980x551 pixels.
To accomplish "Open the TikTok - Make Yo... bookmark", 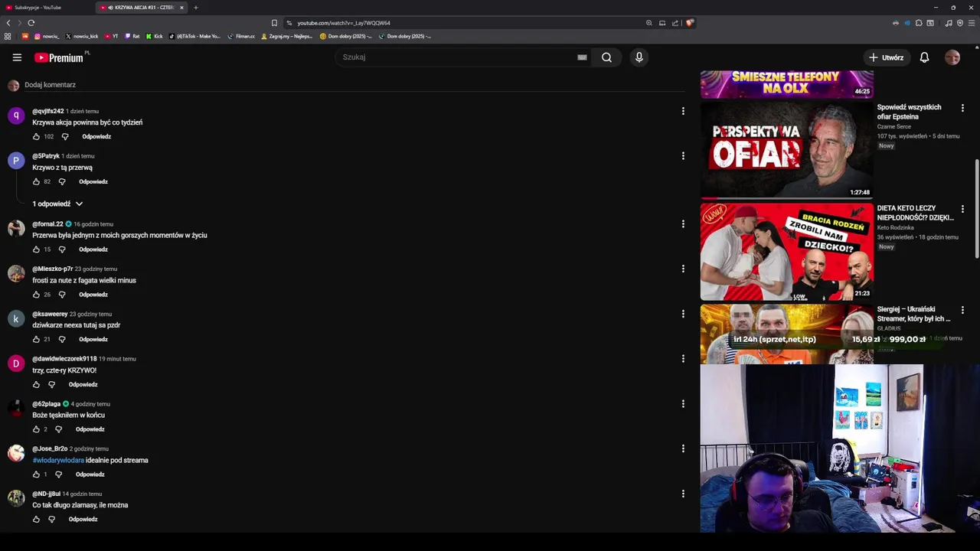I will coord(194,36).
